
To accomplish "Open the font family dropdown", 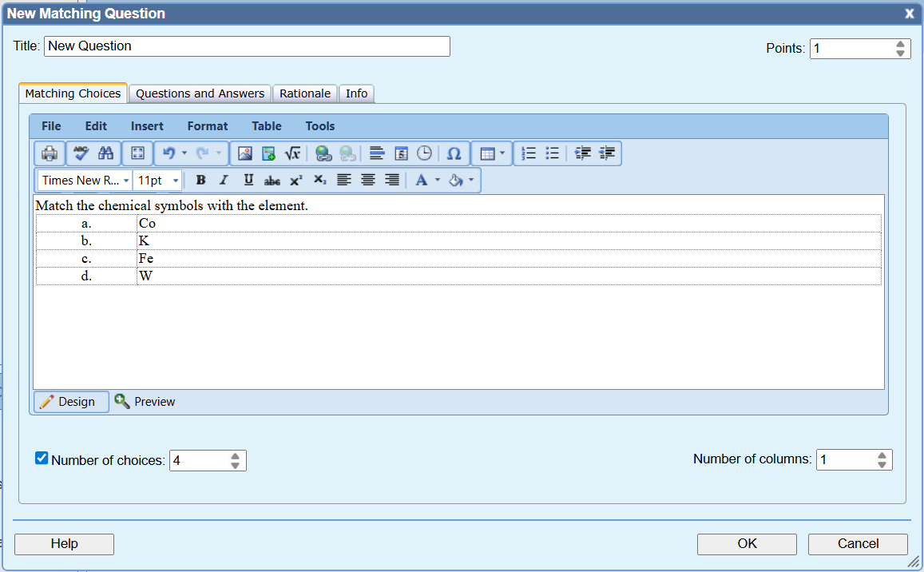I will pyautogui.click(x=82, y=180).
